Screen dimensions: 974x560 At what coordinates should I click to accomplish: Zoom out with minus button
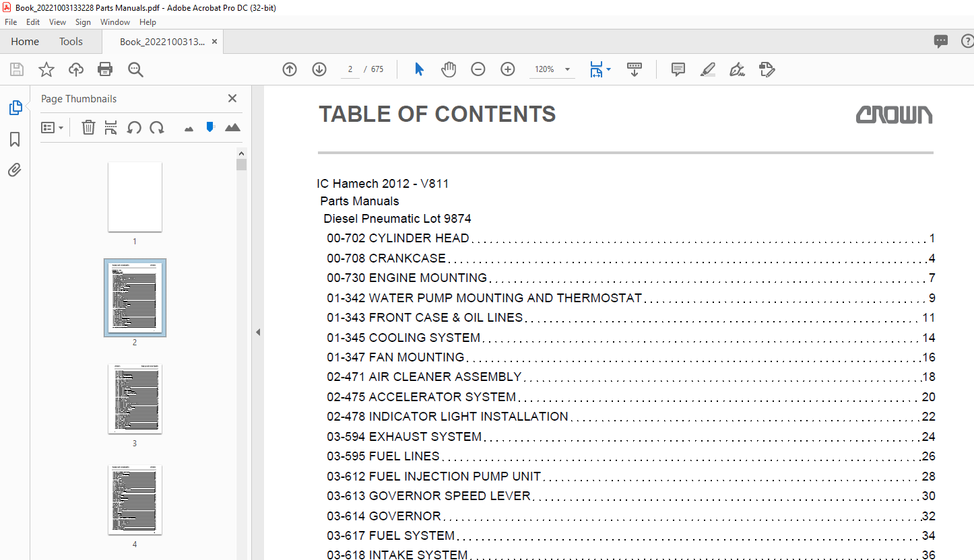pos(478,69)
